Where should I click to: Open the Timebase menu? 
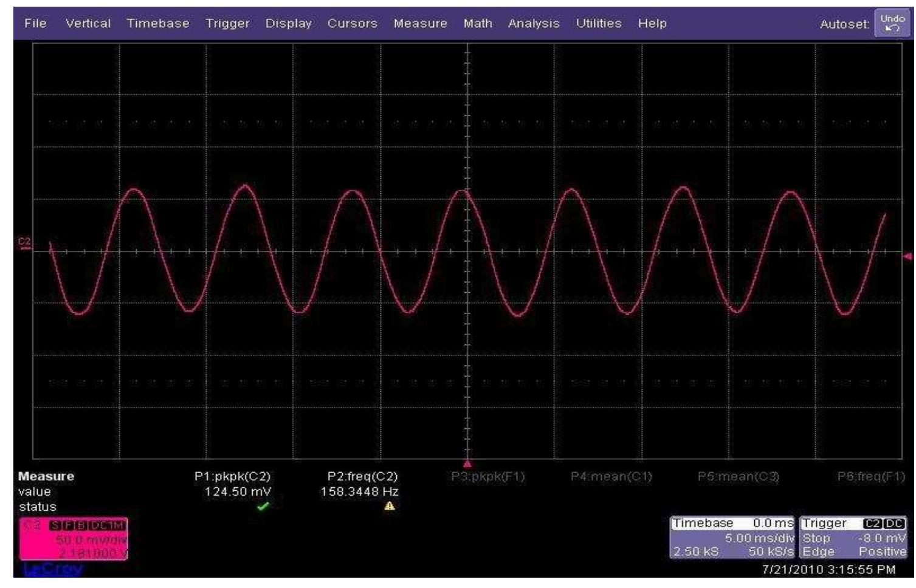(158, 24)
